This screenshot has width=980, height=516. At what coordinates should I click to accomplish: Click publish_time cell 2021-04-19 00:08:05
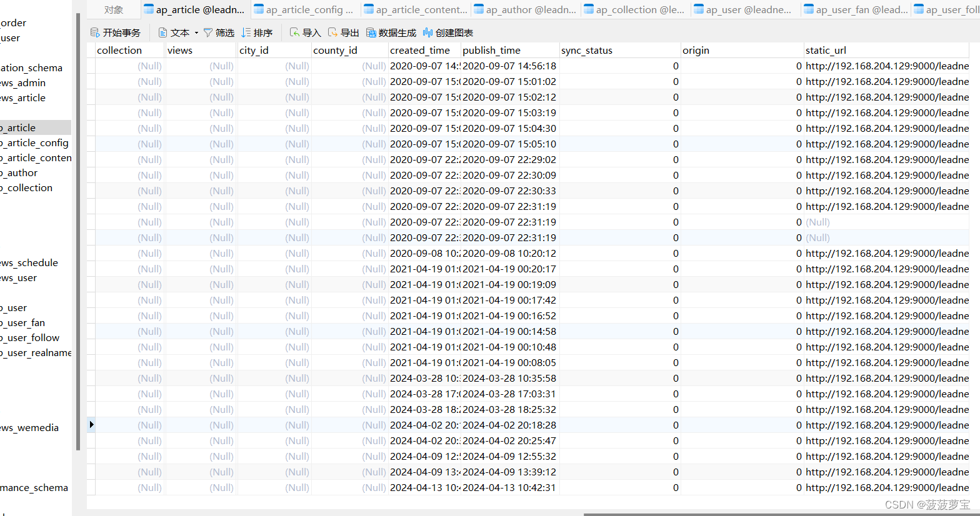(x=510, y=362)
